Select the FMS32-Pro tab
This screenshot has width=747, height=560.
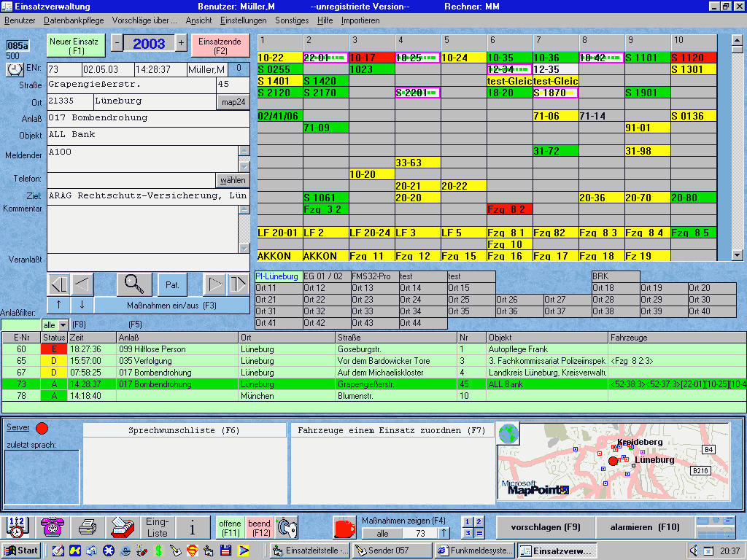pyautogui.click(x=372, y=277)
